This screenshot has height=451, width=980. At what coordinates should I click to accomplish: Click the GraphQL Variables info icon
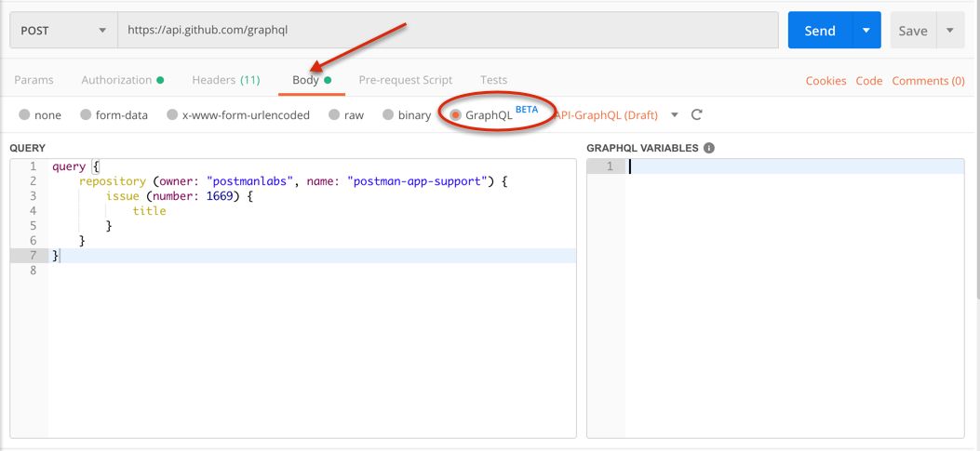709,148
